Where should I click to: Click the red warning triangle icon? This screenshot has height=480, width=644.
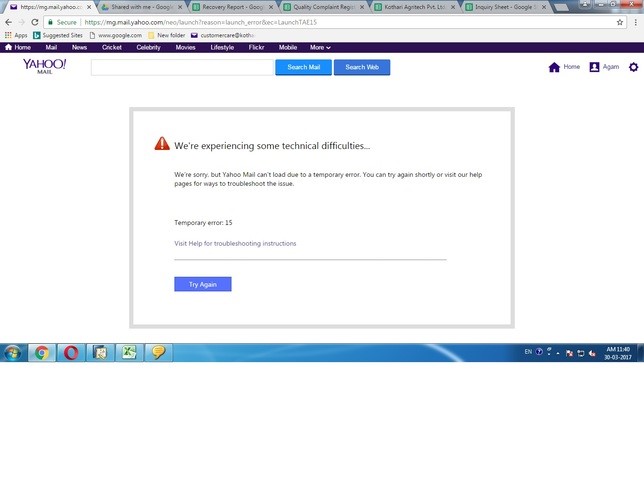(x=162, y=144)
